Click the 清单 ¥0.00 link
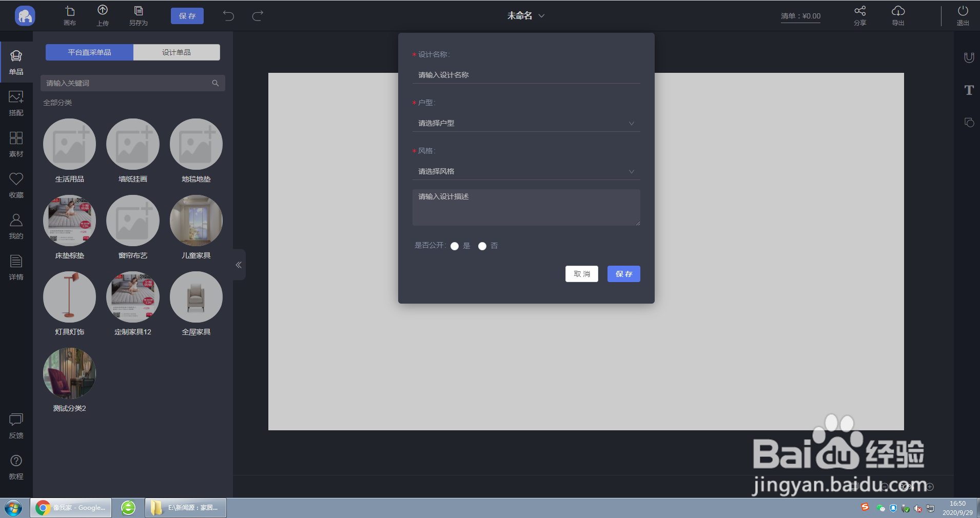980x518 pixels. click(x=800, y=16)
